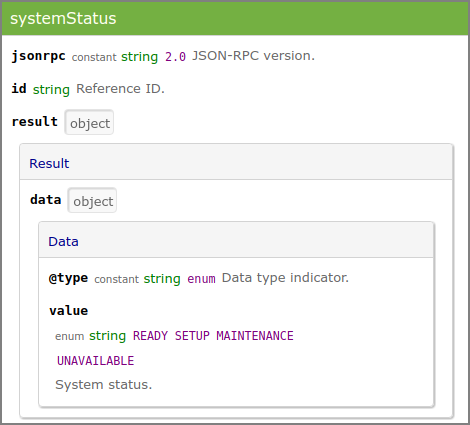Collapse the Result panel heading
Viewport: 470px width, 425px height.
coord(236,163)
